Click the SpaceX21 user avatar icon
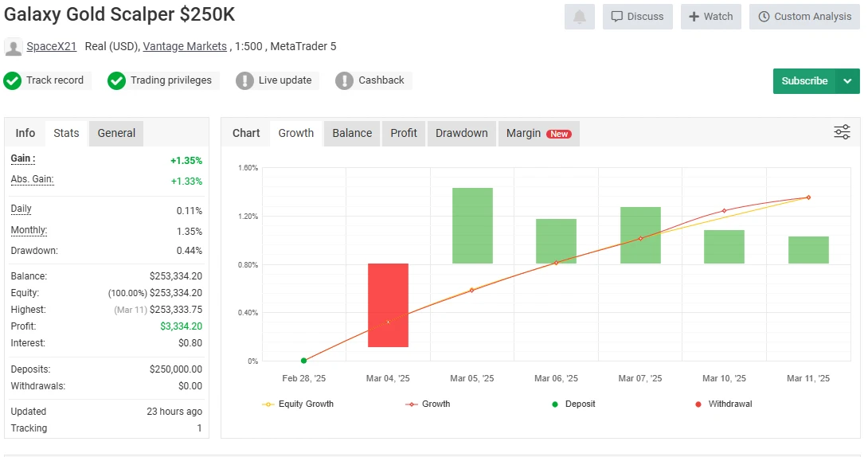This screenshot has width=868, height=457. tap(14, 47)
